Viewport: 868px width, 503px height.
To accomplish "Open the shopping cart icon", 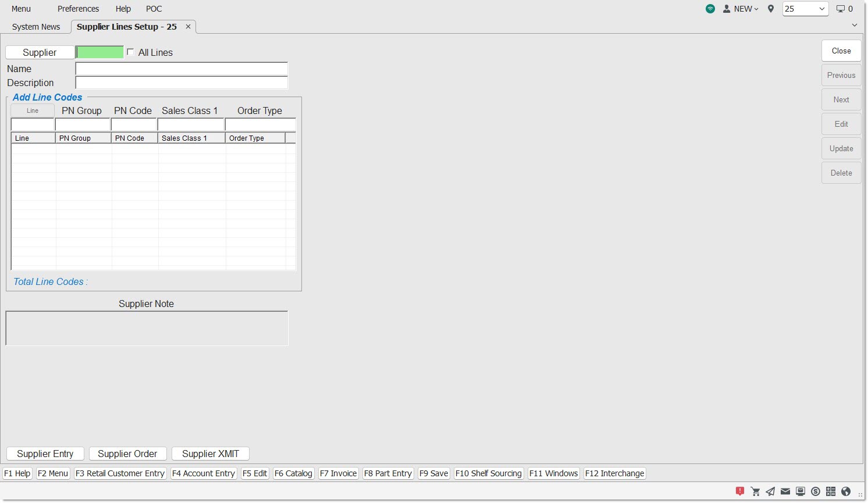I will [x=756, y=491].
